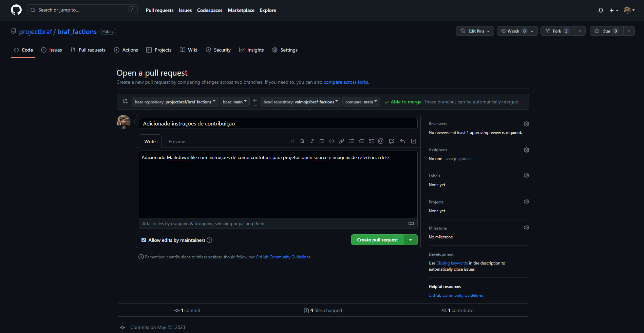Add a link using the toolbar icon
Image resolution: width=644 pixels, height=333 pixels.
coord(342,141)
